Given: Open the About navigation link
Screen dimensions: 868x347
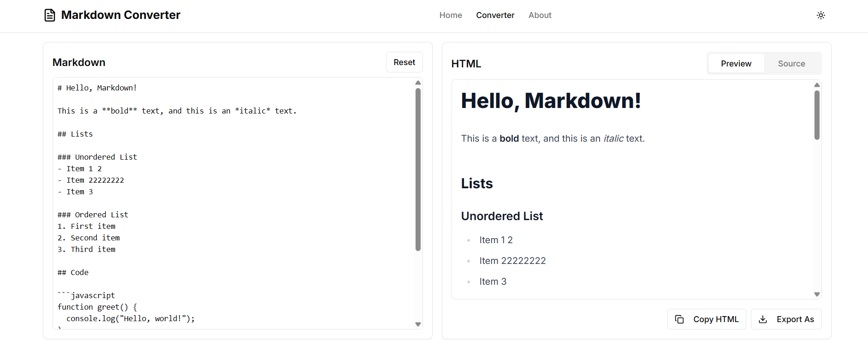Looking at the screenshot, I should 540,15.
